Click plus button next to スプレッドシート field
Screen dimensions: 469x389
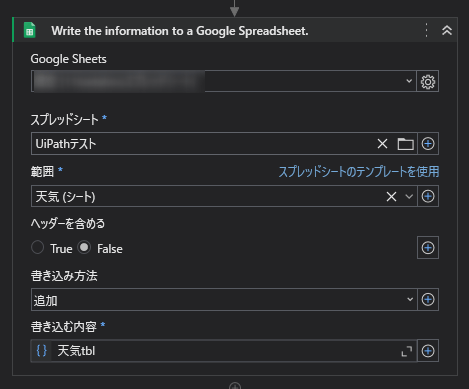point(428,144)
